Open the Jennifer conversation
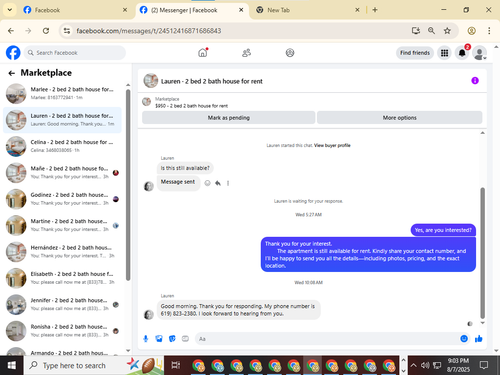500x375 pixels. (62, 304)
